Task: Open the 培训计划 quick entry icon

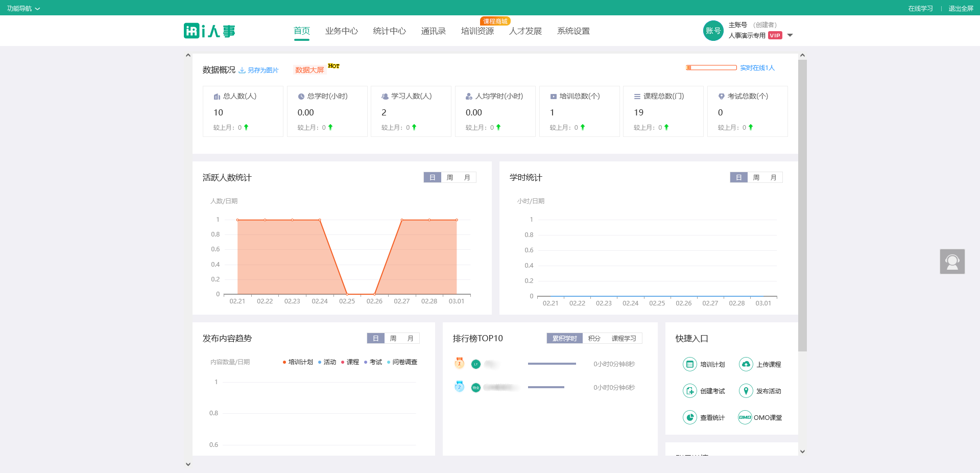Action: point(690,364)
